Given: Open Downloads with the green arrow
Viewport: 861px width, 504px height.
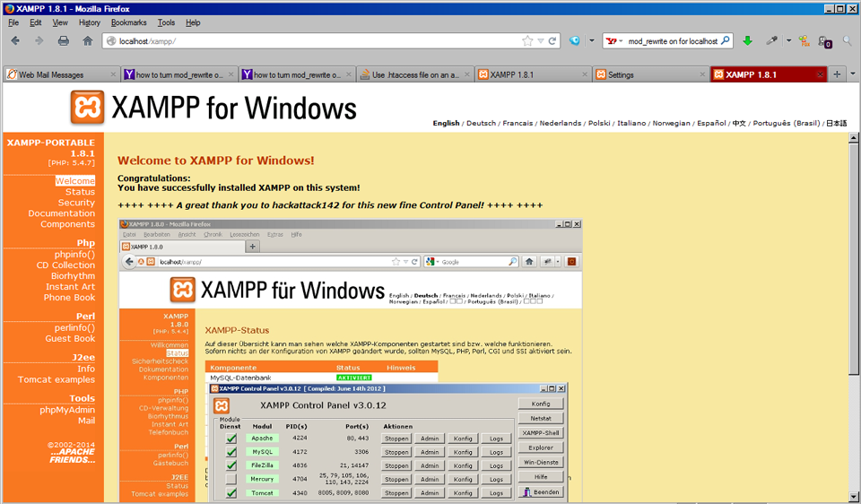Looking at the screenshot, I should click(x=747, y=40).
